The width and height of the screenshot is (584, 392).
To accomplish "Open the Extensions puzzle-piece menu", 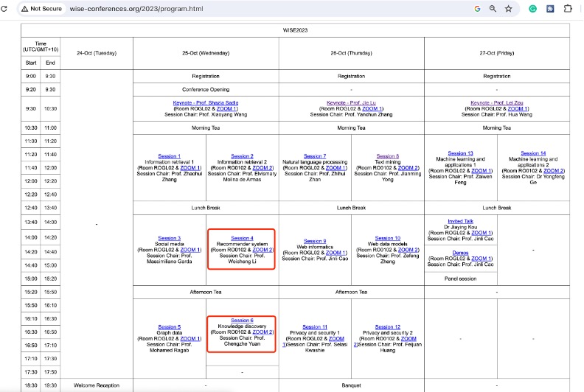I will 568,9.
